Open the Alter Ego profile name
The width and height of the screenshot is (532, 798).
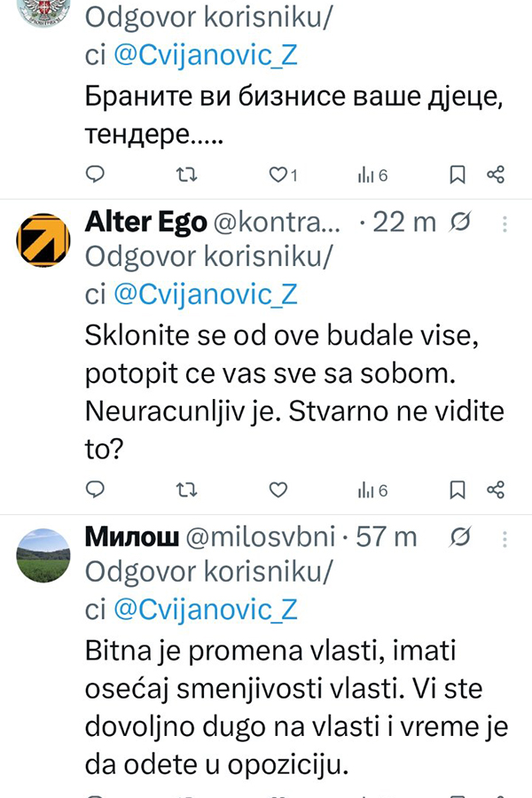pos(145,222)
